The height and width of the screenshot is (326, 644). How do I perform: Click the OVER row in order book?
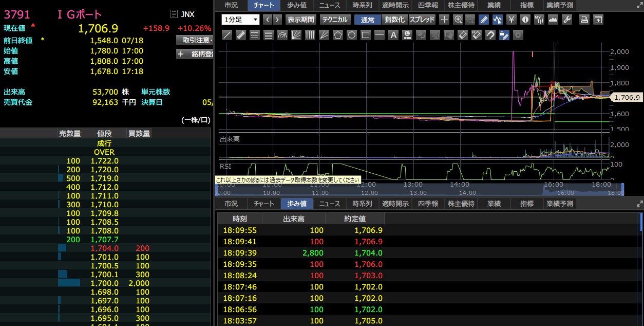click(x=105, y=152)
